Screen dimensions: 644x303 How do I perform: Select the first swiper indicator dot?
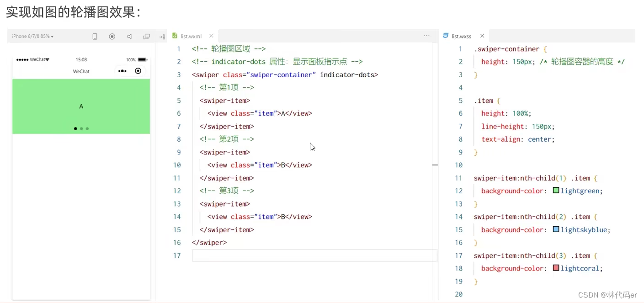(75, 128)
